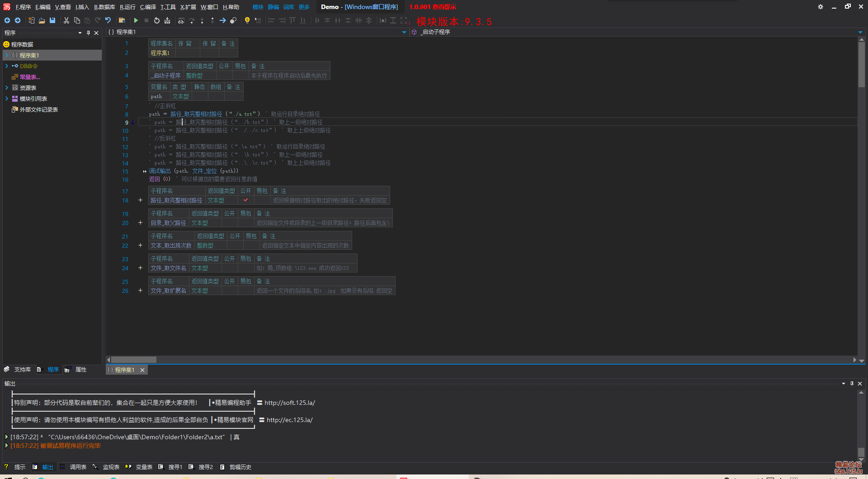
Task: Expand the 程序集1 tree node
Action: point(7,55)
